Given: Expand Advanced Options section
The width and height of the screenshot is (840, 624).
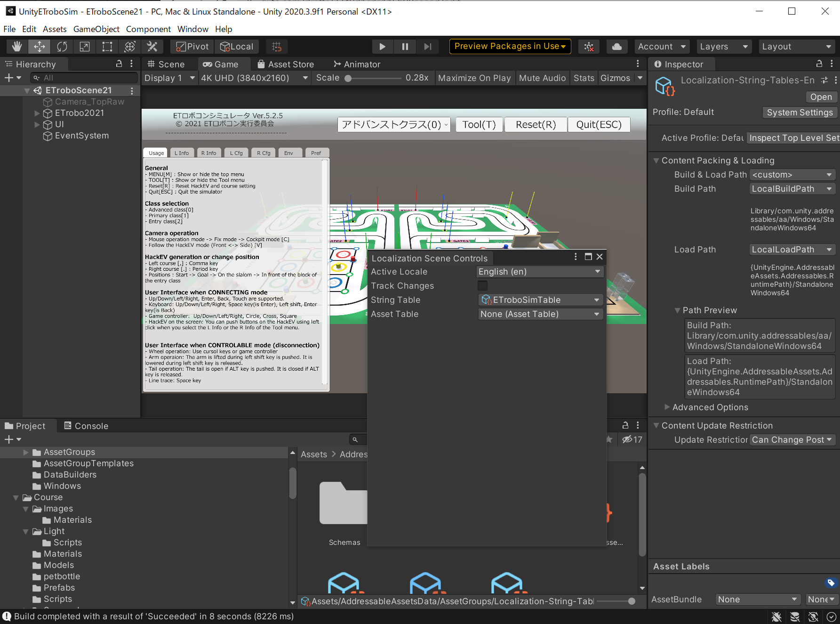Looking at the screenshot, I should pos(667,407).
